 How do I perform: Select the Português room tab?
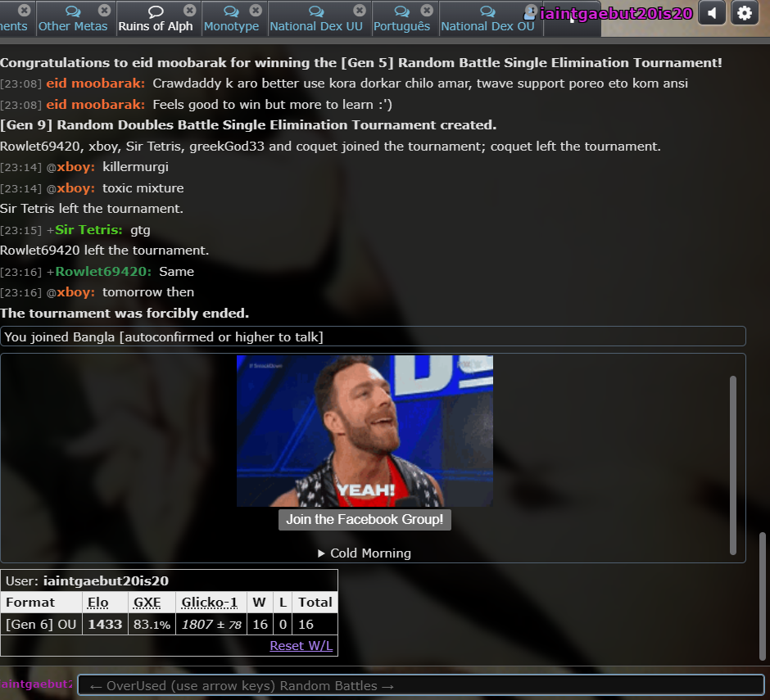tap(405, 18)
